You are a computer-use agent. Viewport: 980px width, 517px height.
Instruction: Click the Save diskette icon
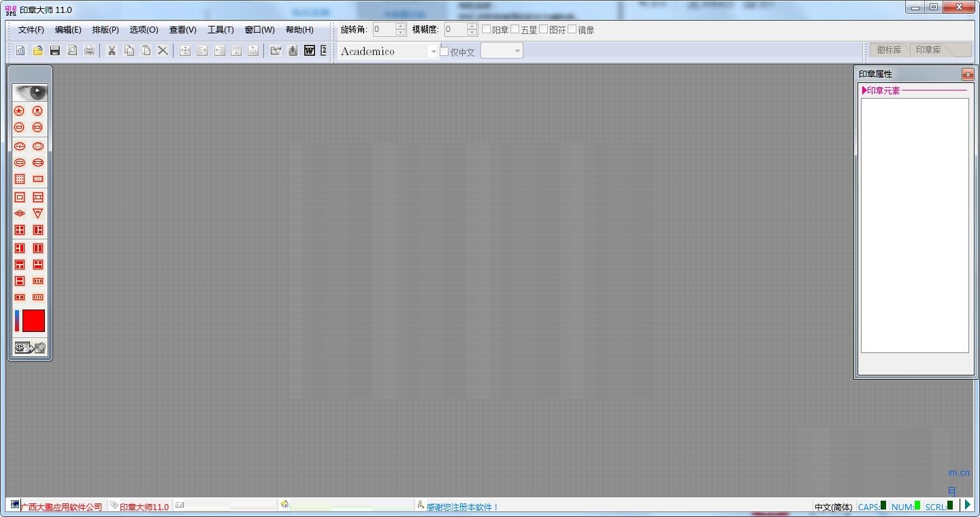[54, 50]
